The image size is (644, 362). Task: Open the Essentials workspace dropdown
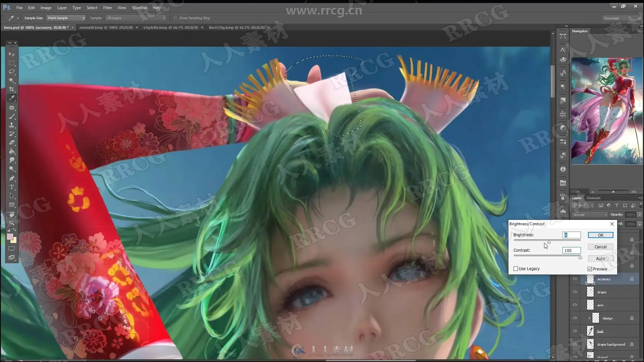click(x=622, y=18)
